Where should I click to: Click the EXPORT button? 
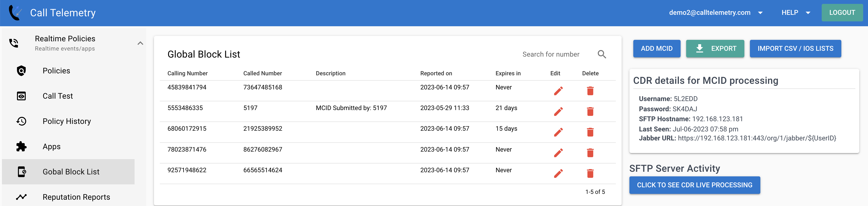(715, 49)
